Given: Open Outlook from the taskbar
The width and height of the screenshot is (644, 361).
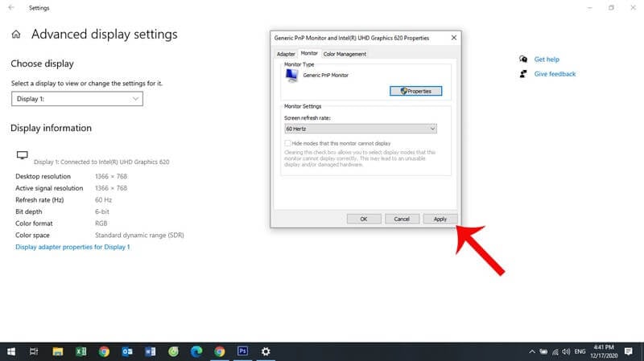Looking at the screenshot, I should (x=127, y=351).
